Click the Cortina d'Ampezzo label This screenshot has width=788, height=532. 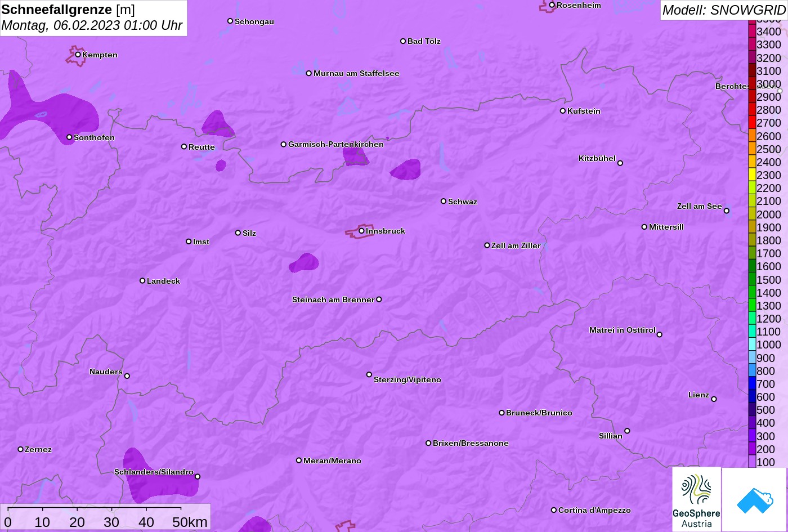[x=595, y=510]
